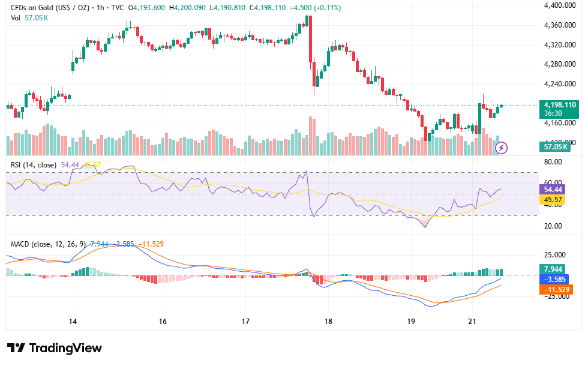
Task: Click the yellow RSI average tag 45.57
Action: pyautogui.click(x=553, y=199)
